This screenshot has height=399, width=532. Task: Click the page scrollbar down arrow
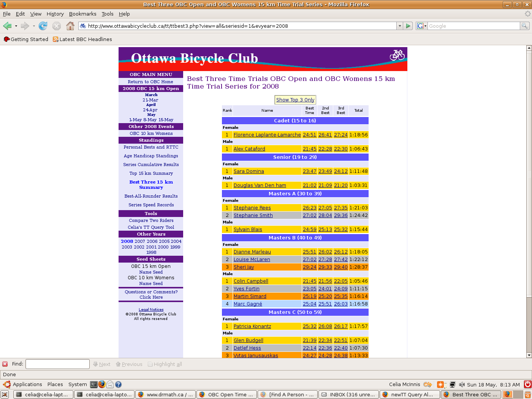point(529,355)
